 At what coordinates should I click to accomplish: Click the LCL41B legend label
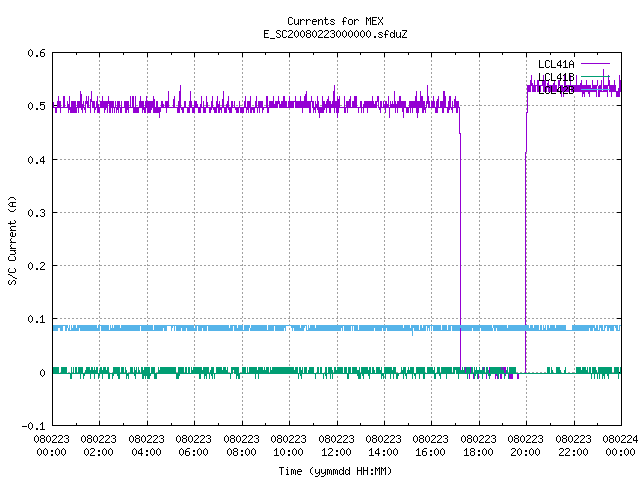[556, 77]
